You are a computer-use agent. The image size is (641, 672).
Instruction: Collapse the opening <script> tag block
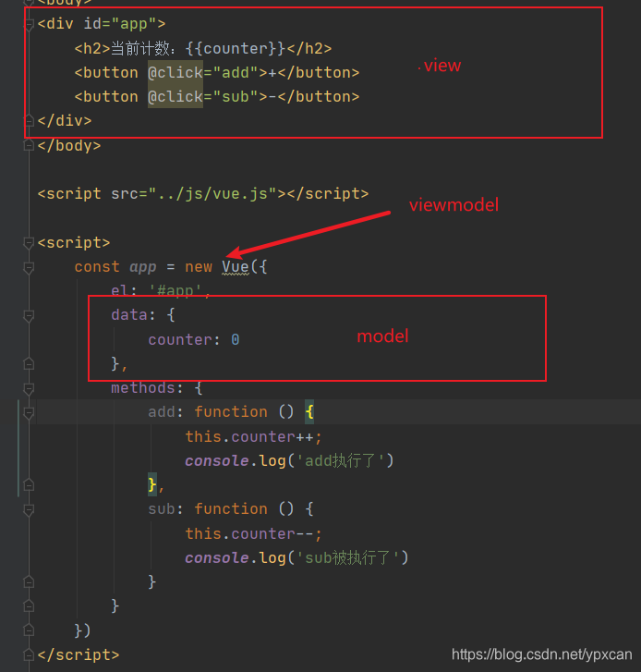click(x=29, y=243)
